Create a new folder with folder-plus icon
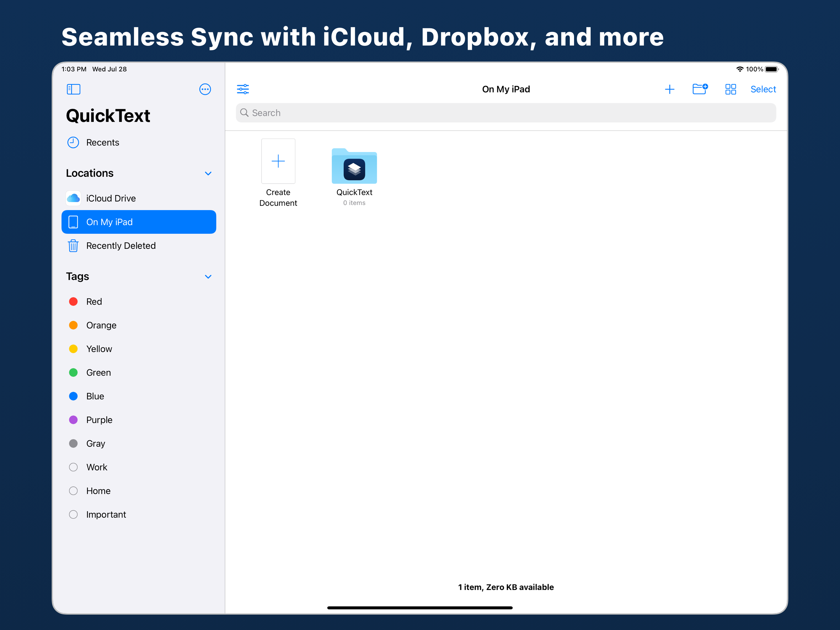The image size is (840, 630). tap(699, 89)
